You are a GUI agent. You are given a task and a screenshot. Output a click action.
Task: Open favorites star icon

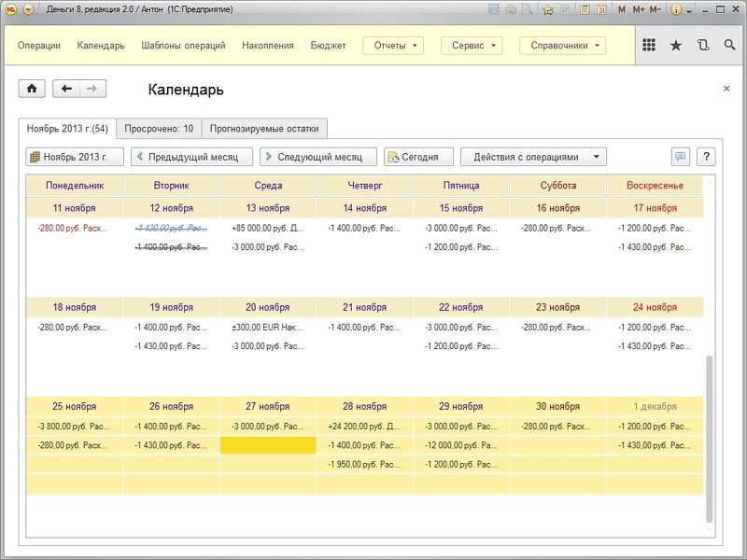(x=675, y=45)
